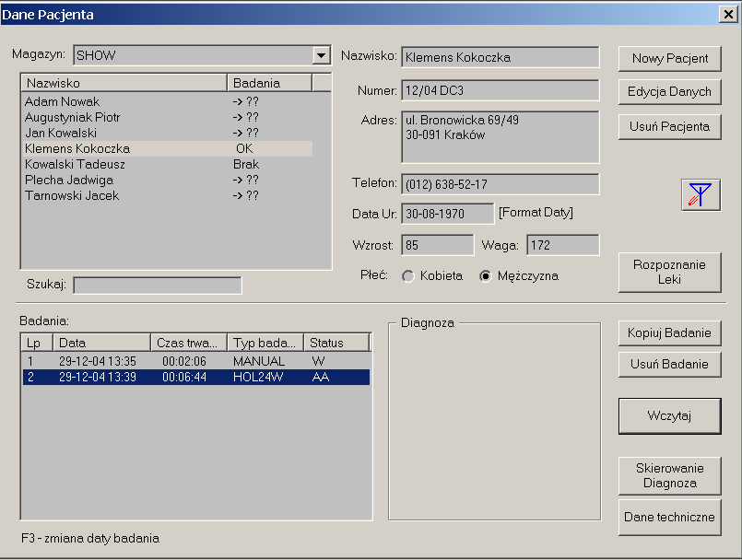Open Skierowanie Diagnoza
This screenshot has width=742, height=560.
[669, 476]
